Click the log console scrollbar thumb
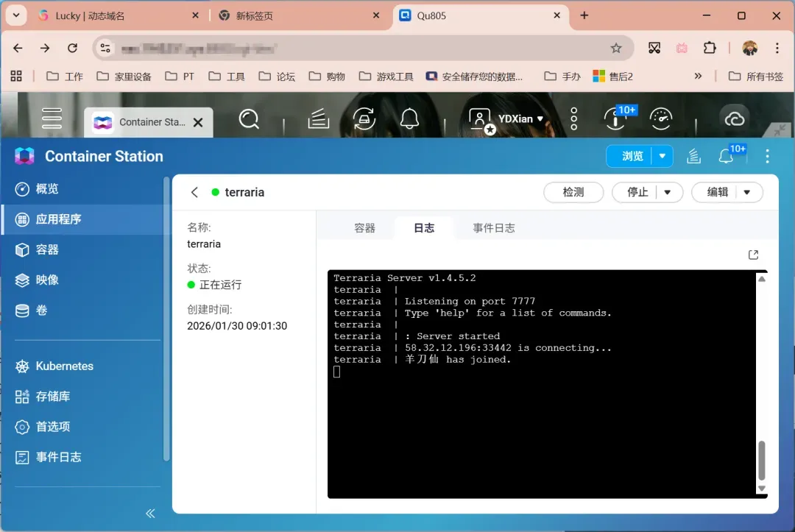Screen dimensions: 795x532 pyautogui.click(x=762, y=461)
